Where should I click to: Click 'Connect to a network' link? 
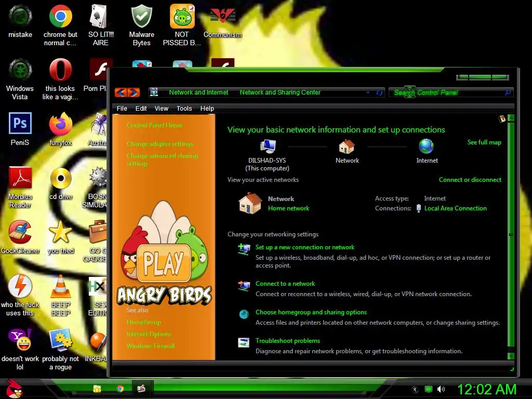(x=285, y=283)
